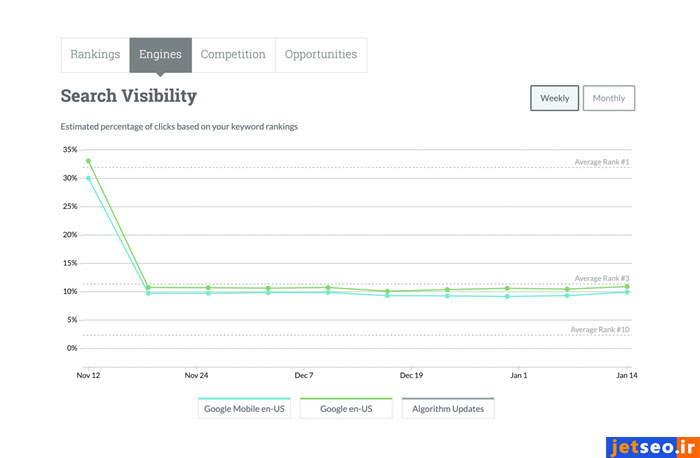Click the Average Rank #10 label
700x458 pixels.
pos(599,330)
